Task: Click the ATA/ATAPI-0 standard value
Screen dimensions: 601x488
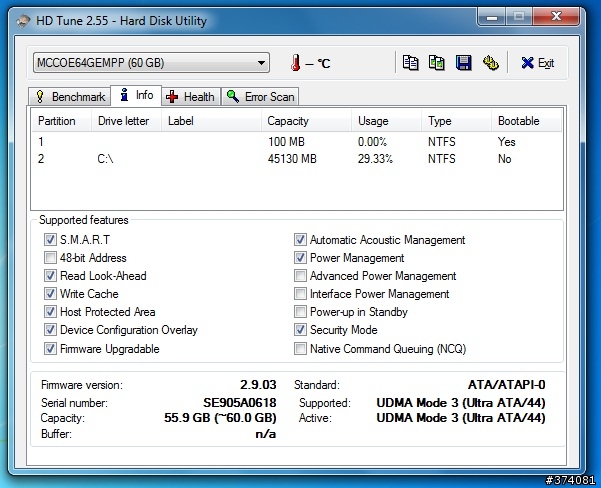Action: tap(506, 384)
